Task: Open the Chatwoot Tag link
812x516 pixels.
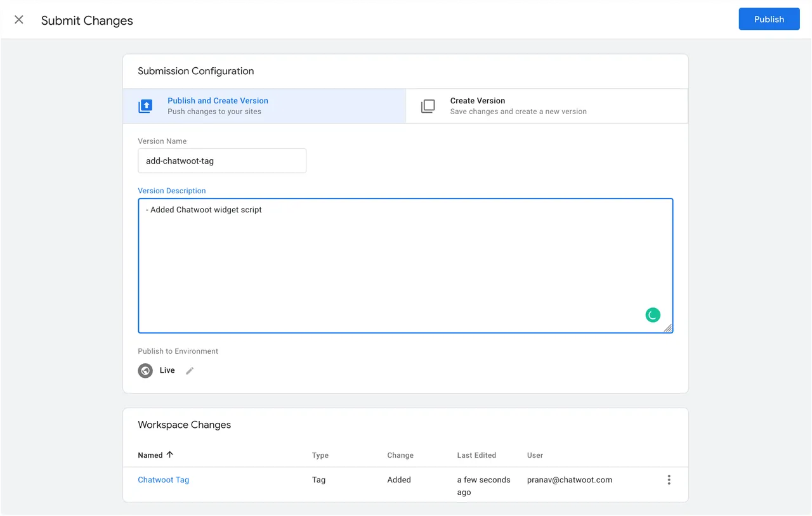Action: [164, 480]
